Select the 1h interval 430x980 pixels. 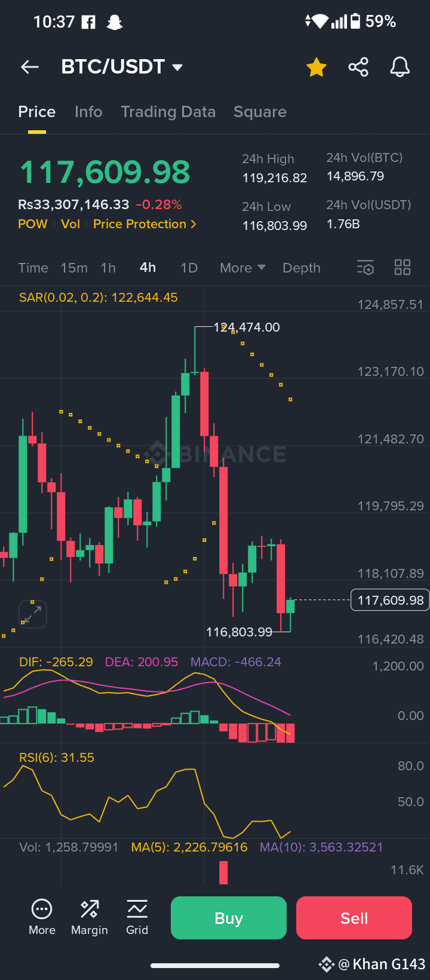coord(108,268)
